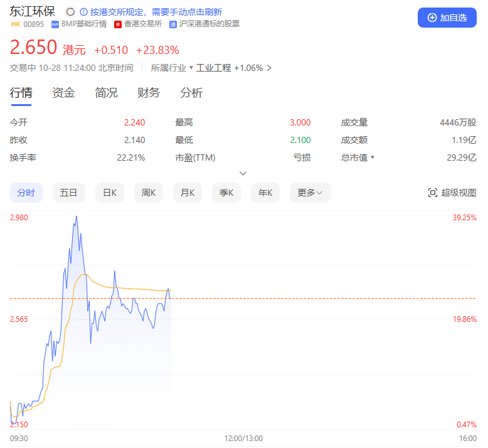Select the 周K chart period
The width and height of the screenshot is (488, 448).
149,193
